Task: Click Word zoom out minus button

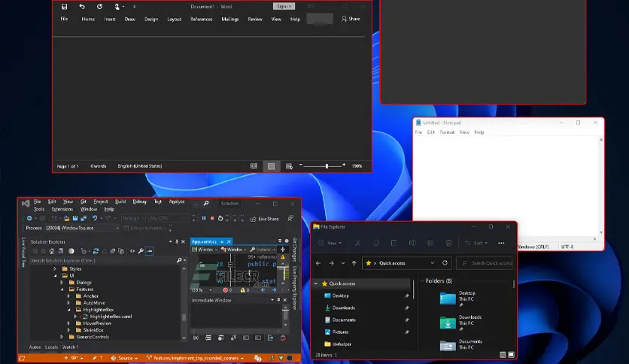Action: click(300, 165)
